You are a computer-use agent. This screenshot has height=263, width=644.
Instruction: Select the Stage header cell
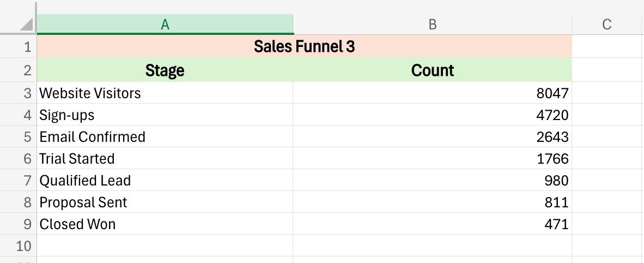tap(165, 70)
